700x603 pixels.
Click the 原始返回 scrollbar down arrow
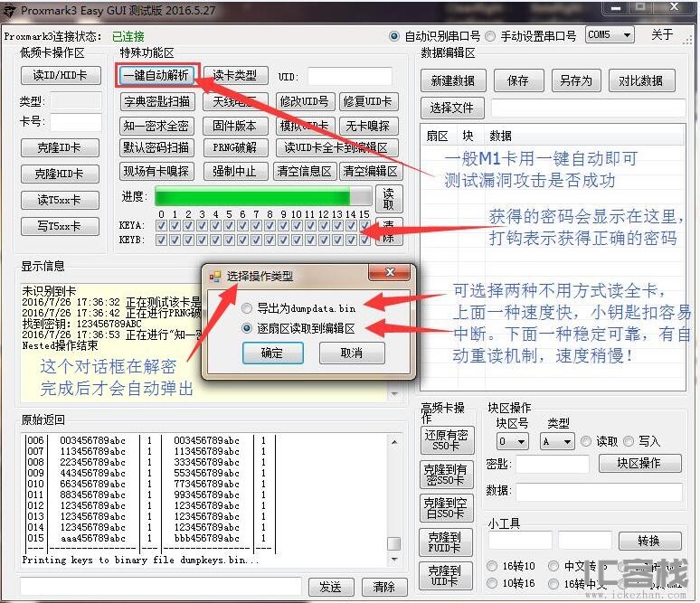coord(394,560)
